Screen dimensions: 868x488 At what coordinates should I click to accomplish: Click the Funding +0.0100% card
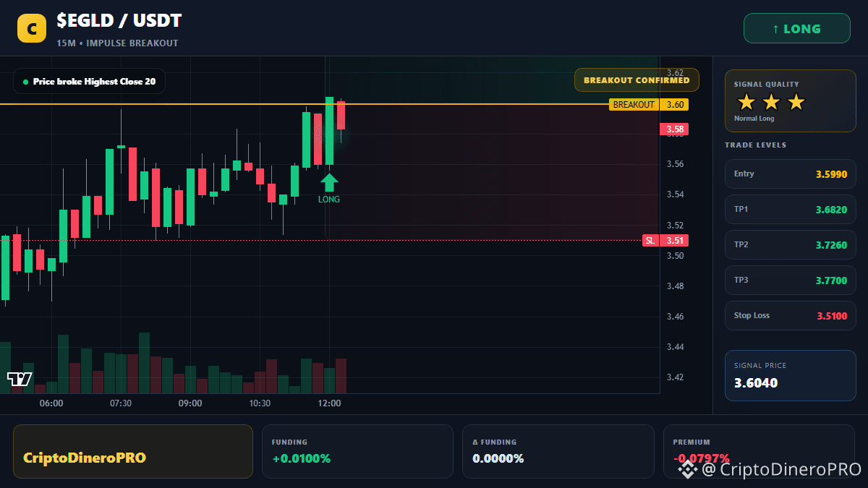tap(357, 451)
